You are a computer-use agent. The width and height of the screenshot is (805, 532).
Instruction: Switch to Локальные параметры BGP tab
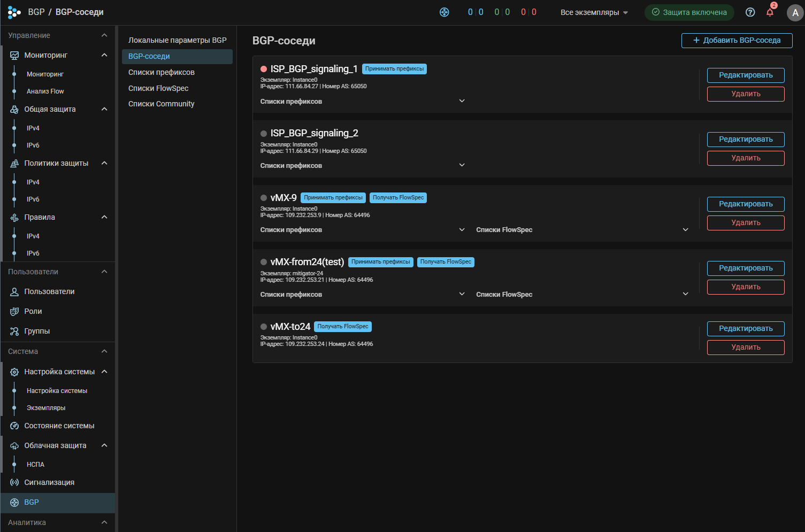tap(177, 40)
